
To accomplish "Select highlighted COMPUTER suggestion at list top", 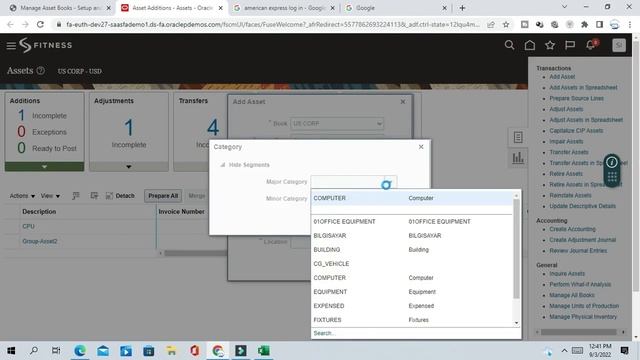I will [412, 198].
